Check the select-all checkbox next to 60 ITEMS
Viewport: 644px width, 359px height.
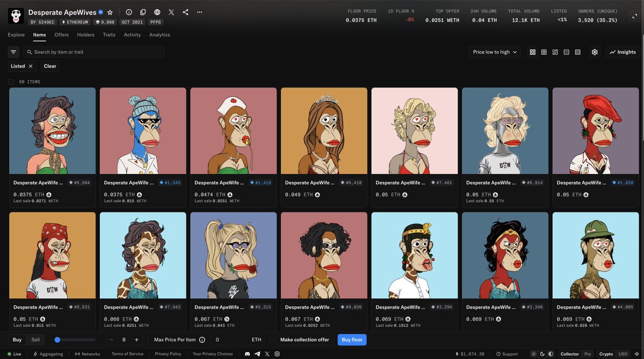11,82
